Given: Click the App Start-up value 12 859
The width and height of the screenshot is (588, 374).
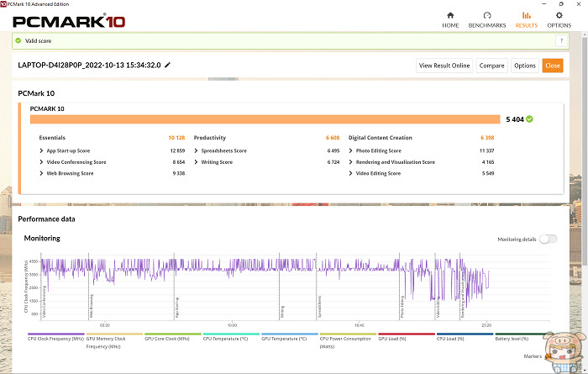Looking at the screenshot, I should click(177, 150).
